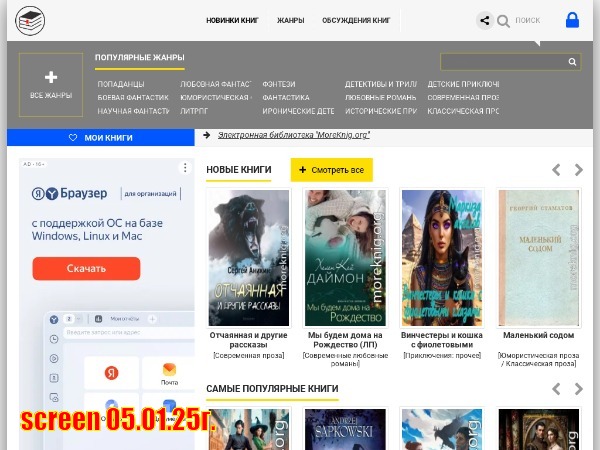Open ИРОНИЧЕСКИЕ ДЕТЕКТИВЫ genre
Viewport: 600px width, 450px height.
coord(298,111)
